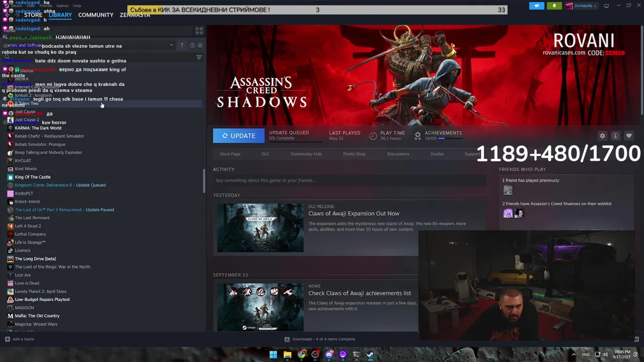This screenshot has height=362, width=644.
Task: Click the play time clock icon
Action: coord(373,136)
